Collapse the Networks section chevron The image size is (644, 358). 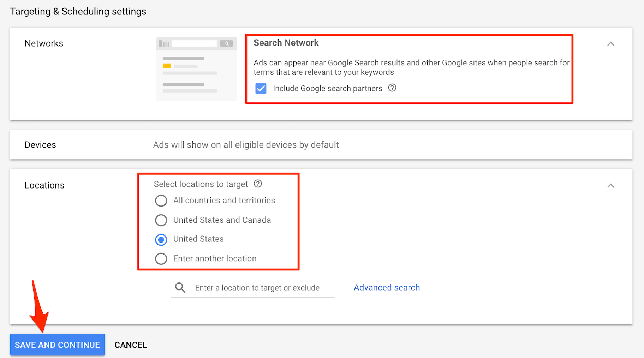(610, 44)
